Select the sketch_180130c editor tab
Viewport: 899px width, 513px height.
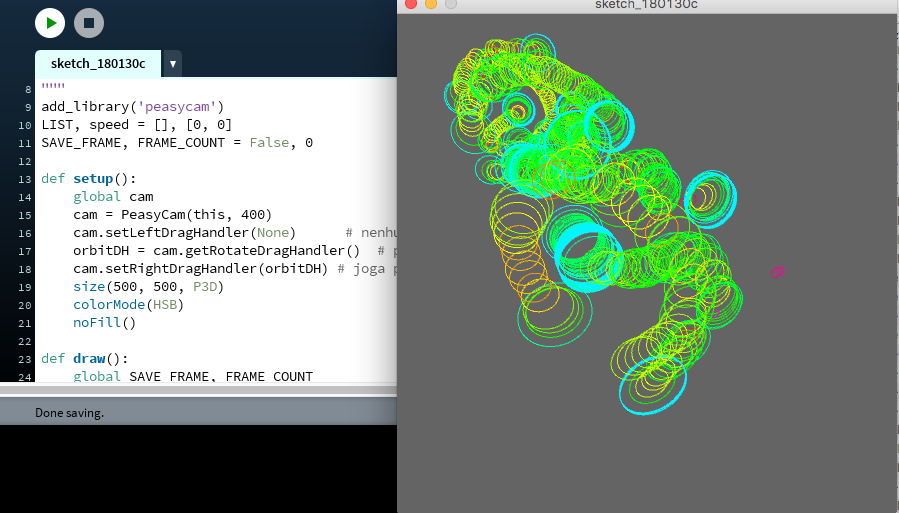point(98,63)
